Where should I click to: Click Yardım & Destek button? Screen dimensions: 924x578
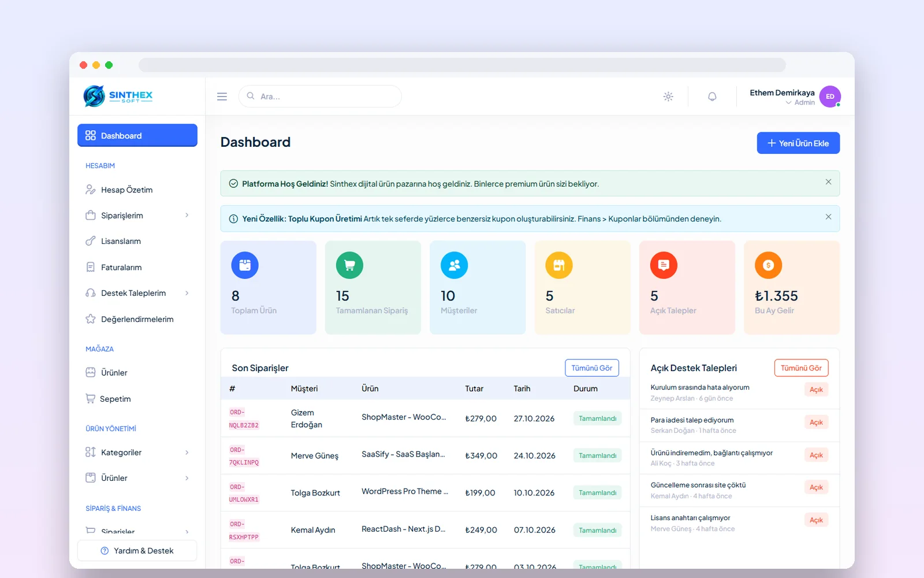pos(137,551)
